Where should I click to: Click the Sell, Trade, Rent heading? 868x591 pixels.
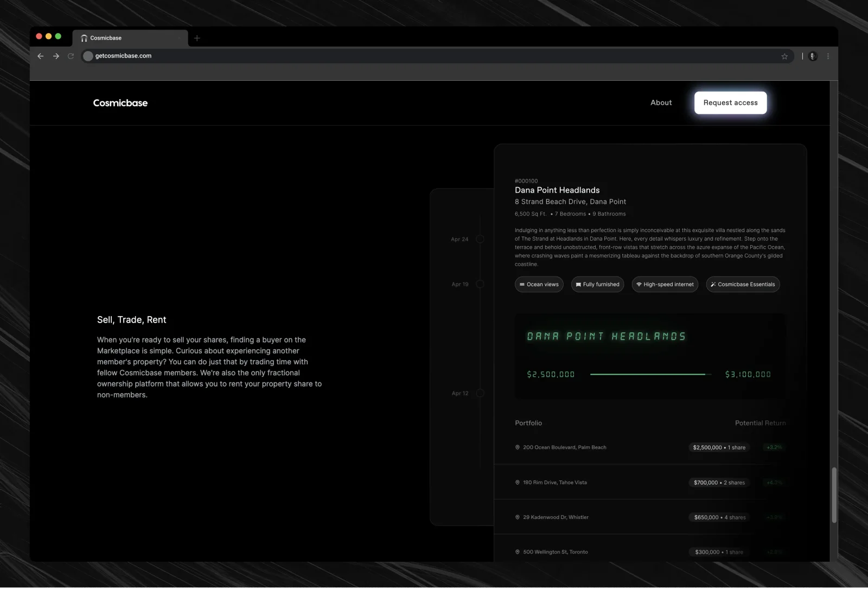pos(132,320)
